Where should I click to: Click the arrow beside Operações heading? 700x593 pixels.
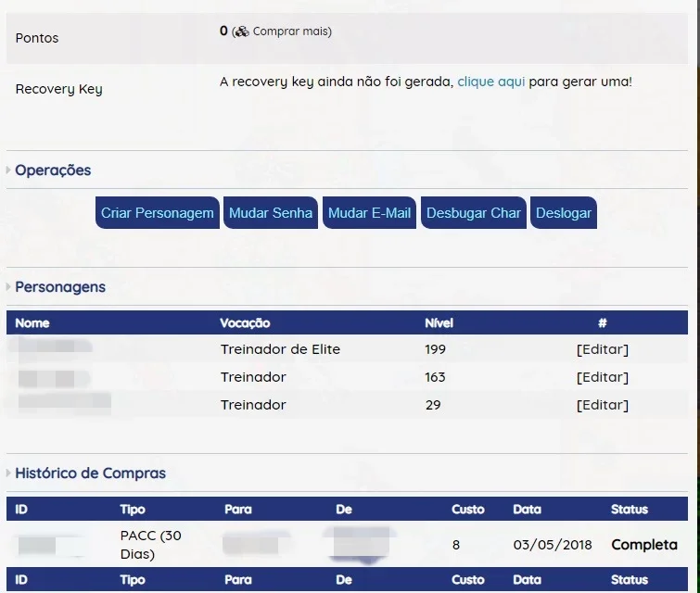coord(8,170)
